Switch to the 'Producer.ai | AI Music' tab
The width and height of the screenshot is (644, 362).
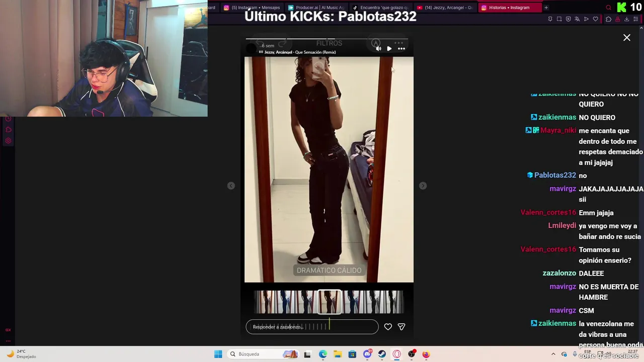click(316, 8)
